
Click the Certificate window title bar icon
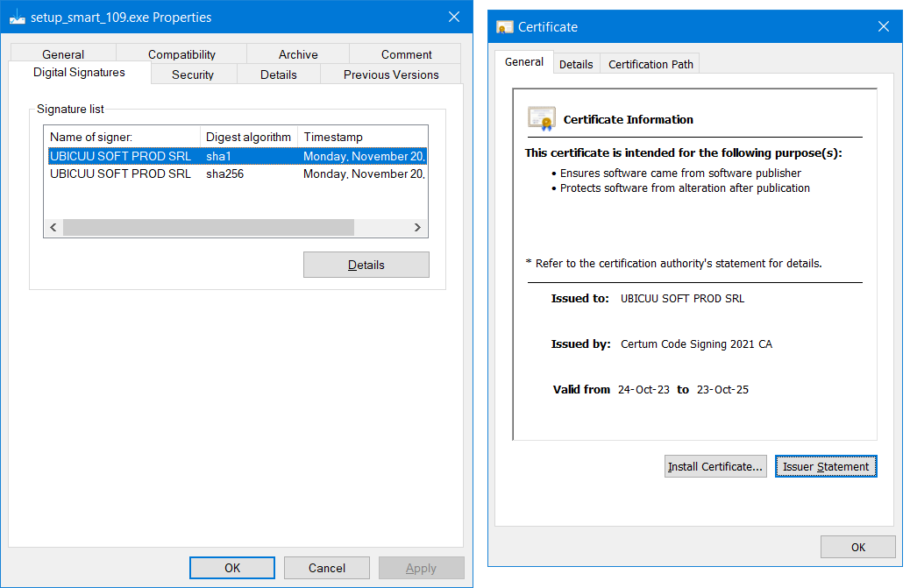(504, 27)
